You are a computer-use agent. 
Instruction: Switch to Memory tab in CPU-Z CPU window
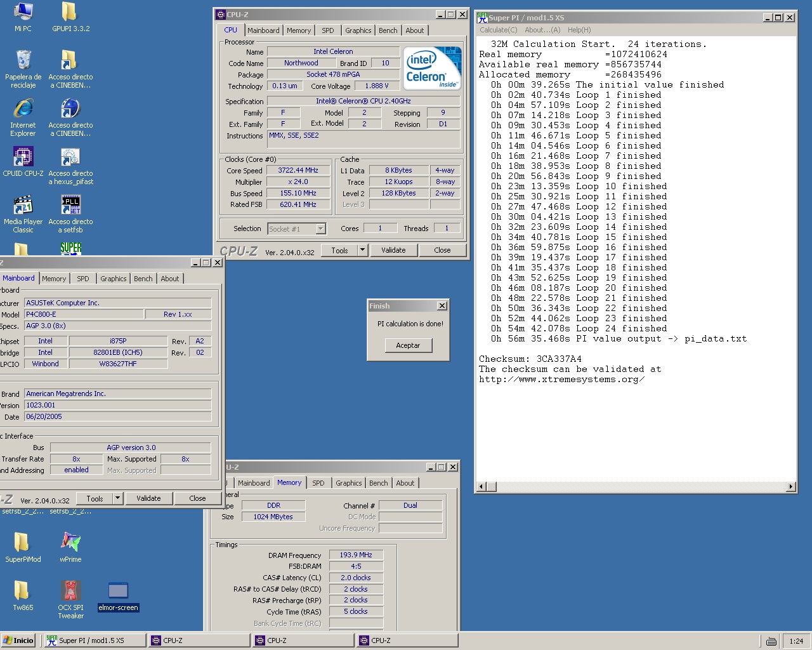299,30
